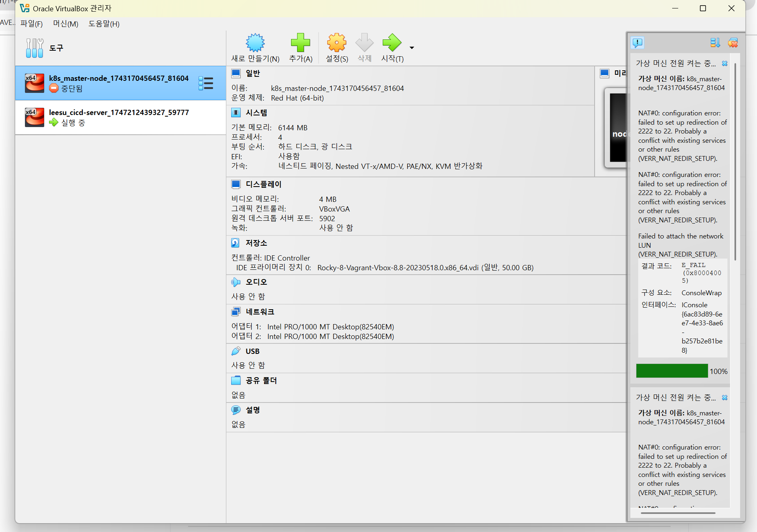Open the File (파일) menu
Viewport: 757px width, 532px height.
click(31, 24)
